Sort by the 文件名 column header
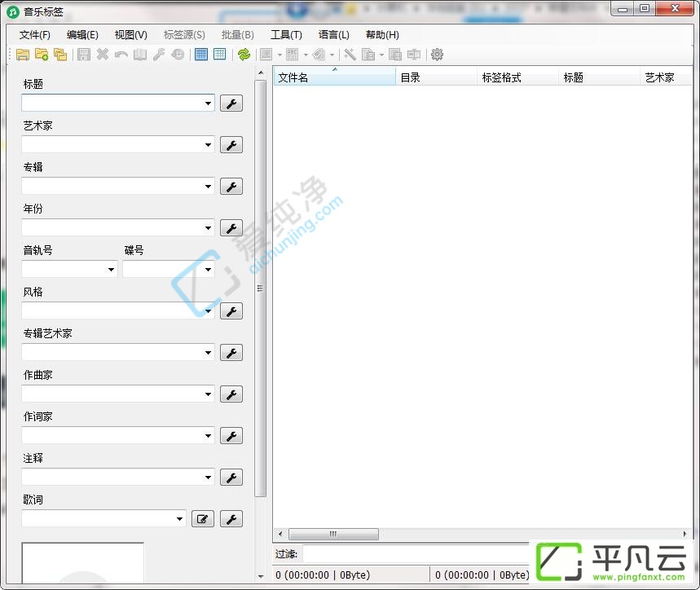The width and height of the screenshot is (700, 590). tap(334, 77)
